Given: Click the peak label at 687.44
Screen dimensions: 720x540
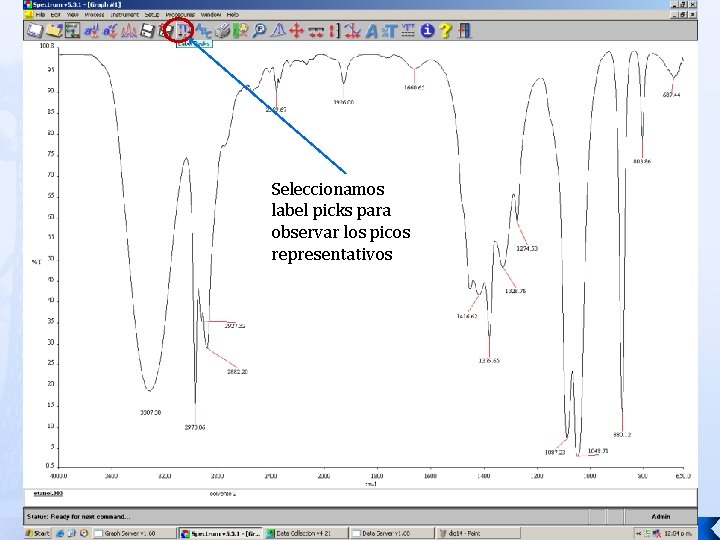Looking at the screenshot, I should [x=671, y=95].
